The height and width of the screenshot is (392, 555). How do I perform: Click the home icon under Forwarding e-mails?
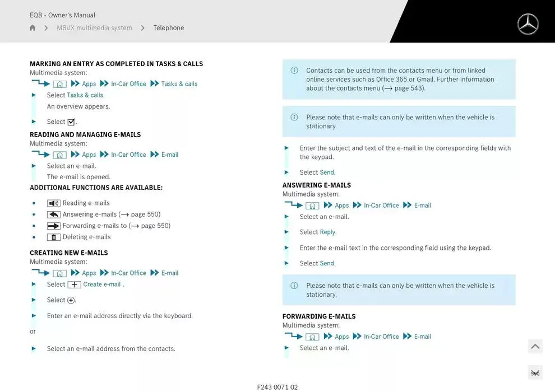(313, 337)
